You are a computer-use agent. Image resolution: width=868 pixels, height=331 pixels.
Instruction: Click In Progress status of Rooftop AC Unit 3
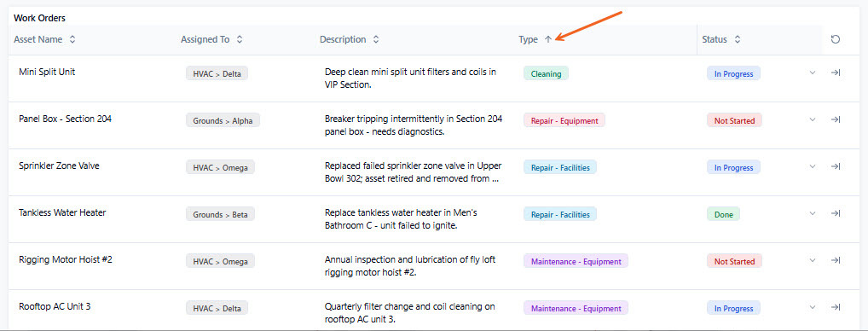click(x=733, y=309)
